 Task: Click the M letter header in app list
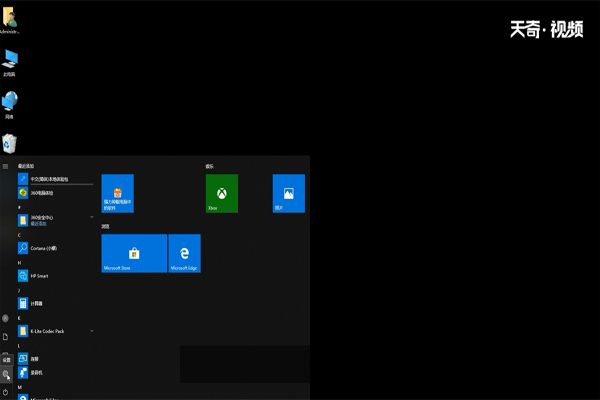[20, 387]
